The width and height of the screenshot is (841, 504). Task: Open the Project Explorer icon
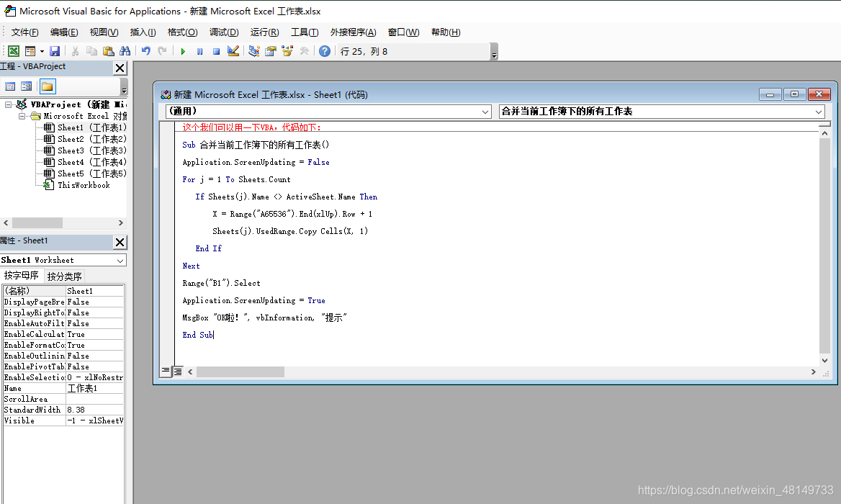pos(254,51)
